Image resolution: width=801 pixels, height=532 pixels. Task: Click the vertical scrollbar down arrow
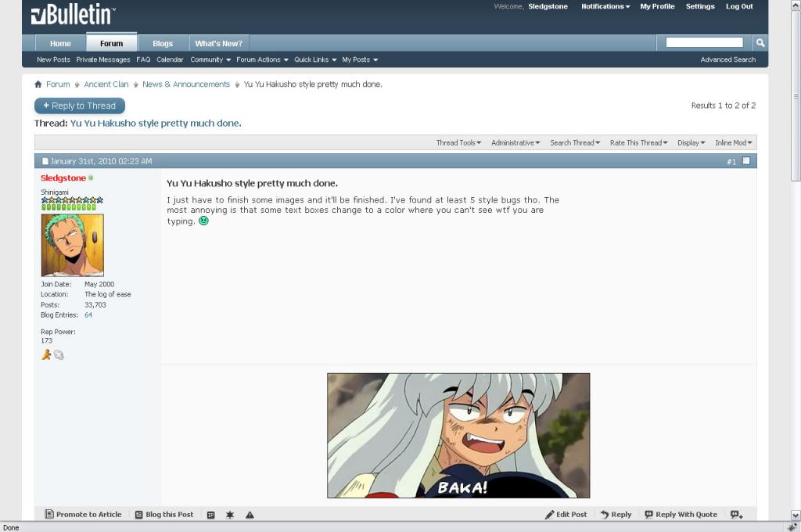click(796, 515)
